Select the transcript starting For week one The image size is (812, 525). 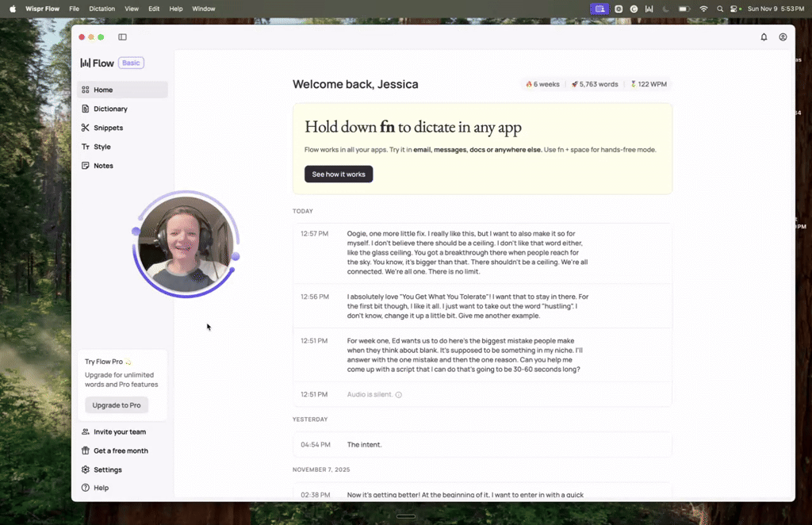[x=483, y=355]
